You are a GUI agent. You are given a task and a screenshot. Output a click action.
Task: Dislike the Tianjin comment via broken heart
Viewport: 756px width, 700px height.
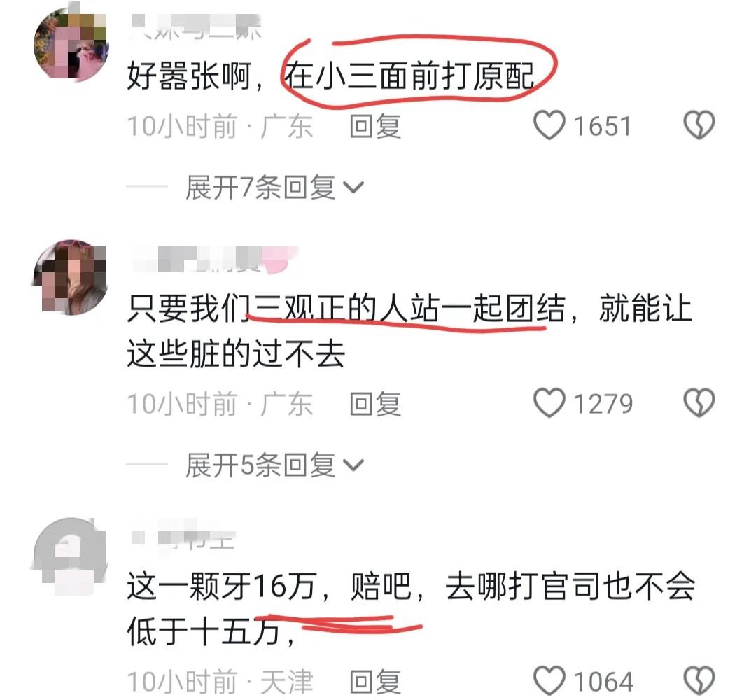tap(699, 680)
